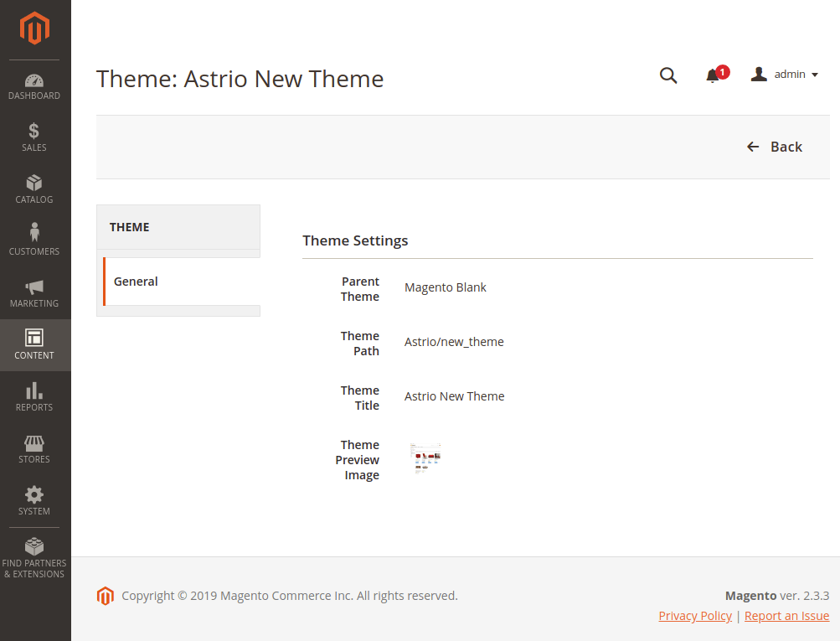Expand the admin account dropdown
Viewport: 840px width, 641px height.
click(785, 75)
